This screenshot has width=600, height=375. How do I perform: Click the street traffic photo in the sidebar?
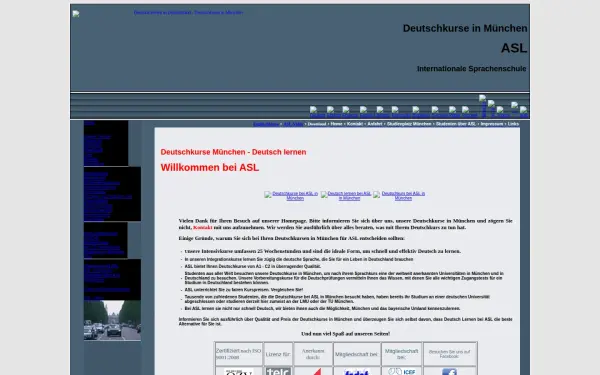point(112,320)
